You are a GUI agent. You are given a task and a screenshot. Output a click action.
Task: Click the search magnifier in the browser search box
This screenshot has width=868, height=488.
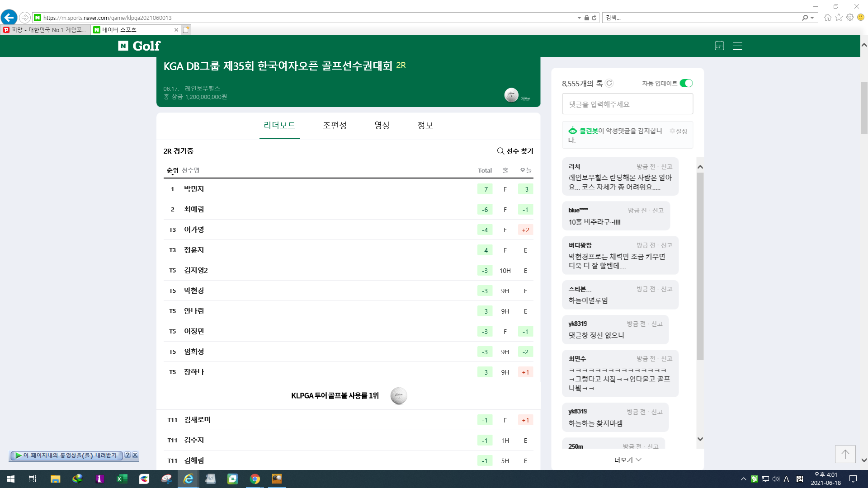(805, 18)
